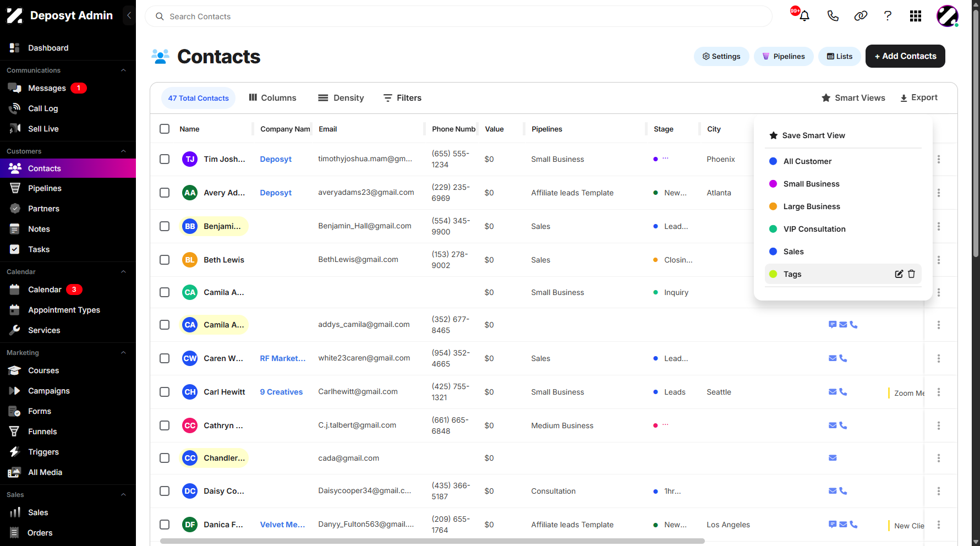The height and width of the screenshot is (546, 980).
Task: Email Chandler using the envelope icon
Action: pos(833,458)
